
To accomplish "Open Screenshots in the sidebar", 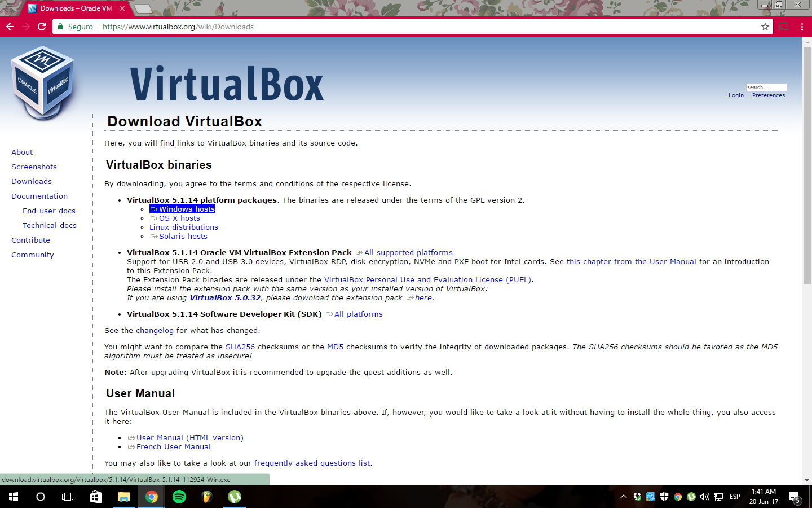I will [34, 167].
